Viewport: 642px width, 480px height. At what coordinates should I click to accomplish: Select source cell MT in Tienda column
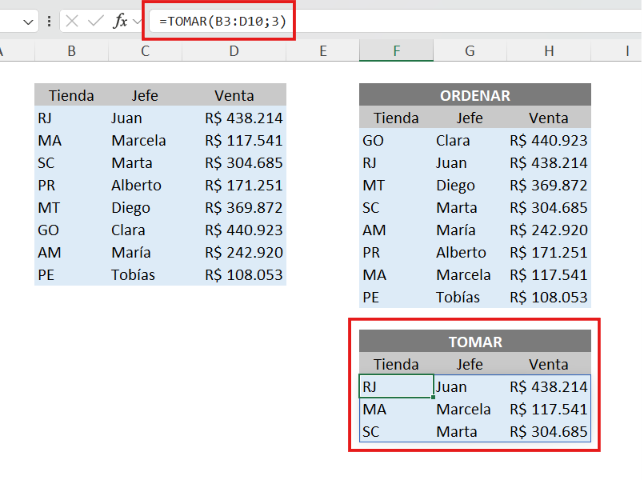tap(72, 208)
